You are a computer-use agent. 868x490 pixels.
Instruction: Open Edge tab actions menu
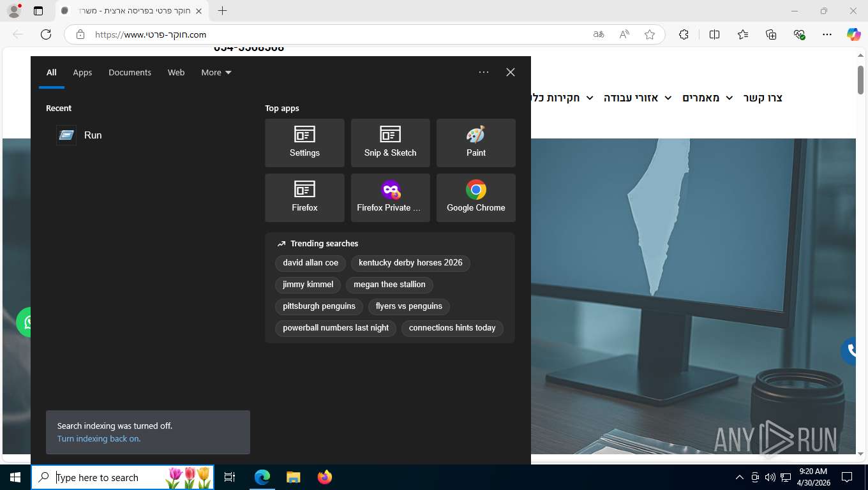click(x=38, y=11)
